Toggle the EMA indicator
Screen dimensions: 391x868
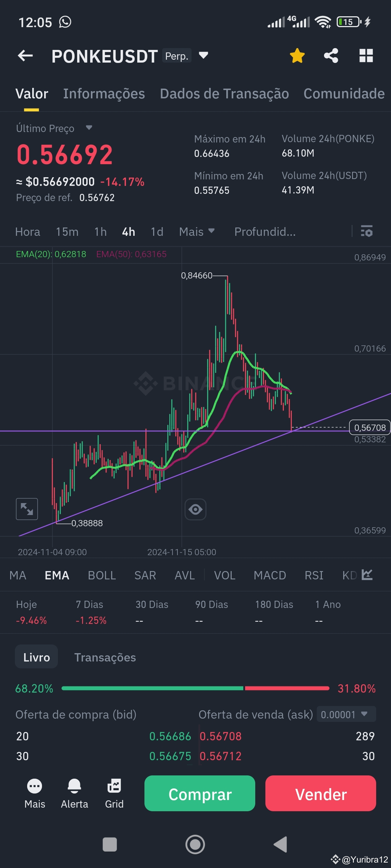[x=57, y=575]
